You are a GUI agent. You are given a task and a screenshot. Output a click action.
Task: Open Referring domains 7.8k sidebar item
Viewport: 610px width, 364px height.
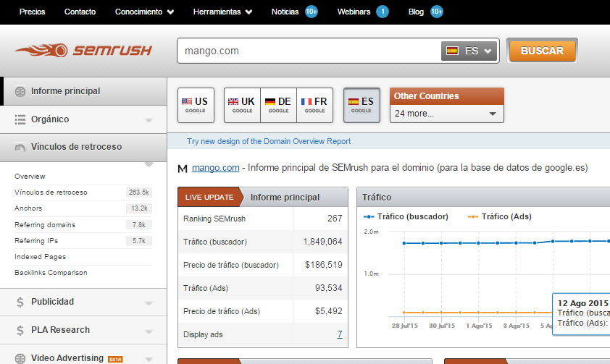pyautogui.click(x=83, y=225)
